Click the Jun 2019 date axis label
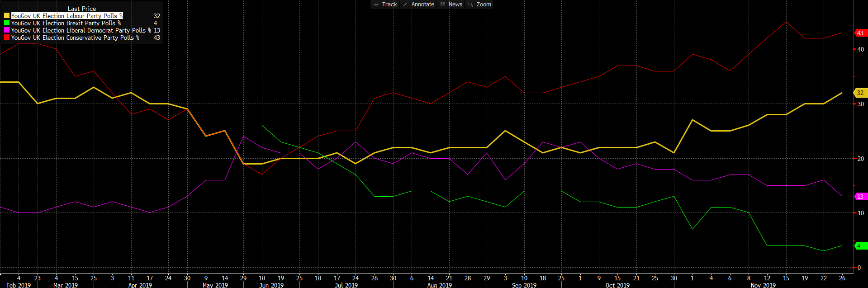Image resolution: width=868 pixels, height=288 pixels. 271,285
